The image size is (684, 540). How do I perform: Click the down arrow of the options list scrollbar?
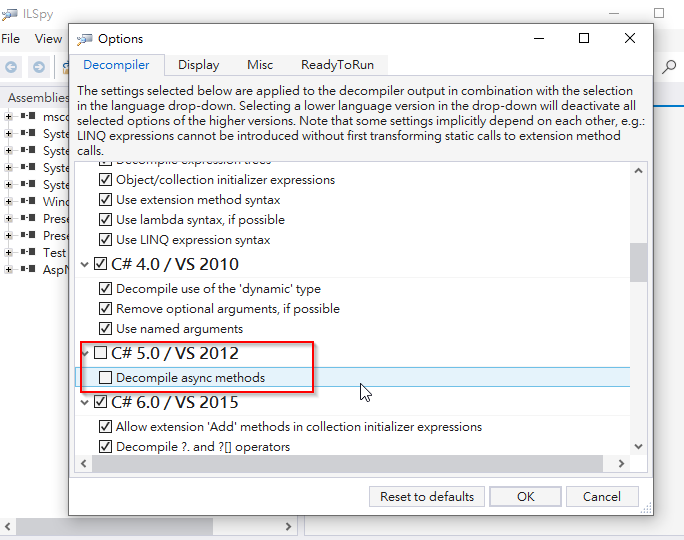click(638, 446)
